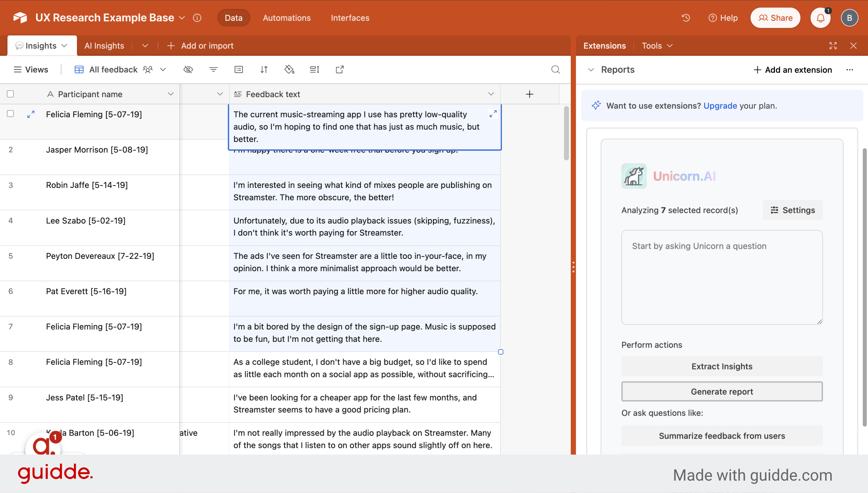Expand Felicia Fleming record in row one
Screen dimensions: 868x493
pos(31,114)
